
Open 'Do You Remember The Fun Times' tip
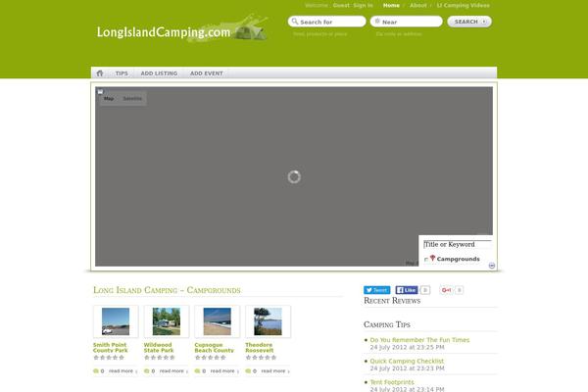click(x=419, y=340)
